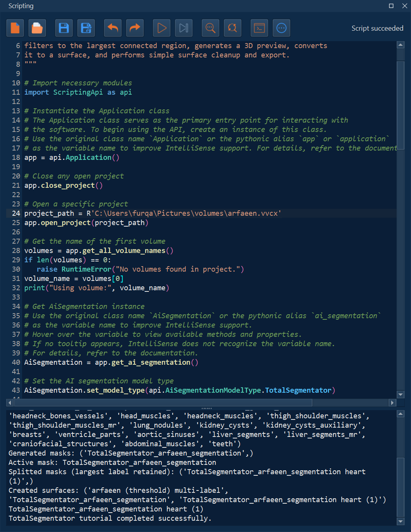Save the script under a new name
The width and height of the screenshot is (411, 532).
[x=86, y=28]
